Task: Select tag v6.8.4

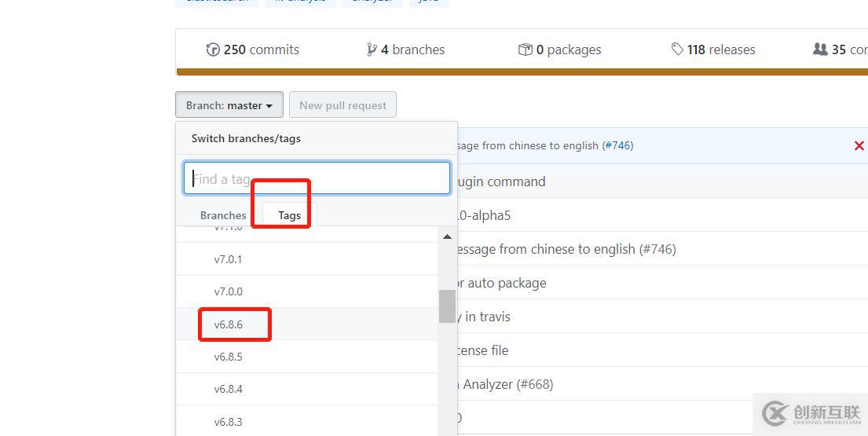Action: click(307, 389)
